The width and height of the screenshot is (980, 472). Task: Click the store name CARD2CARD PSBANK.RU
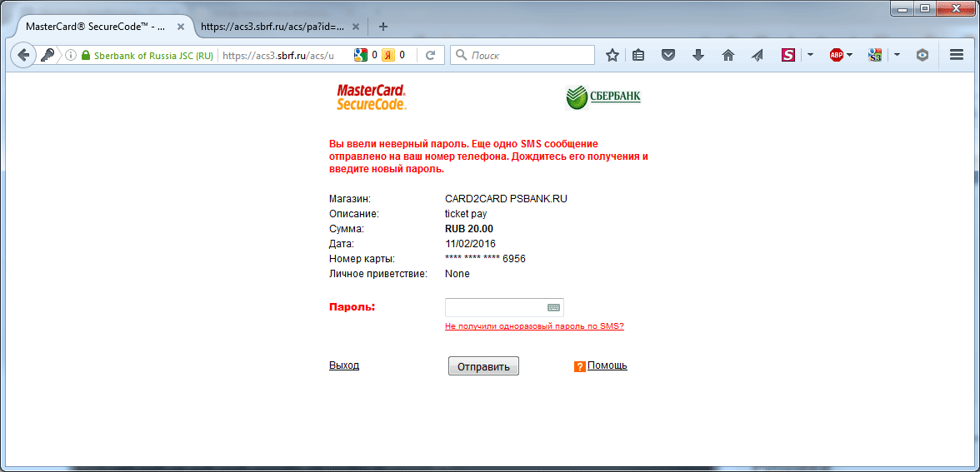tap(507, 199)
